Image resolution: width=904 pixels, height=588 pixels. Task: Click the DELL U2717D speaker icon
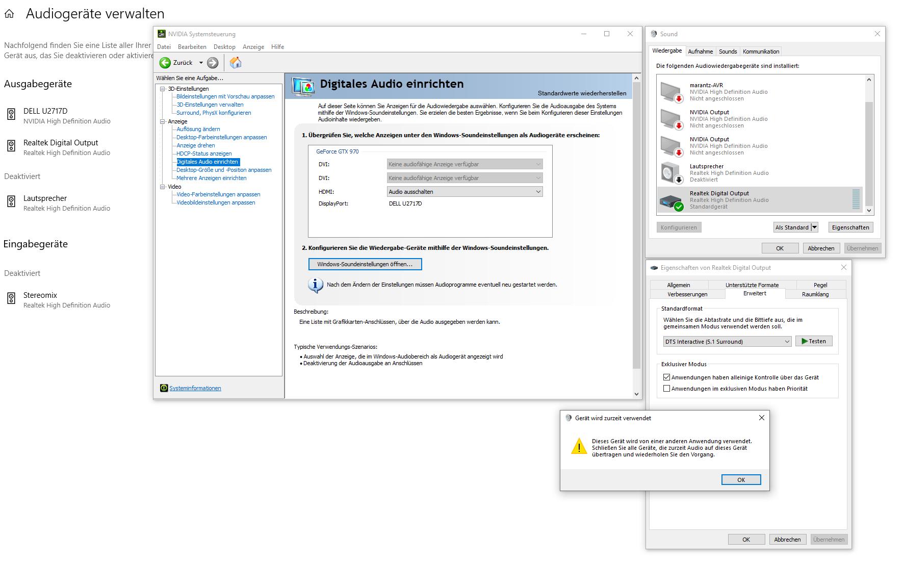(11, 114)
